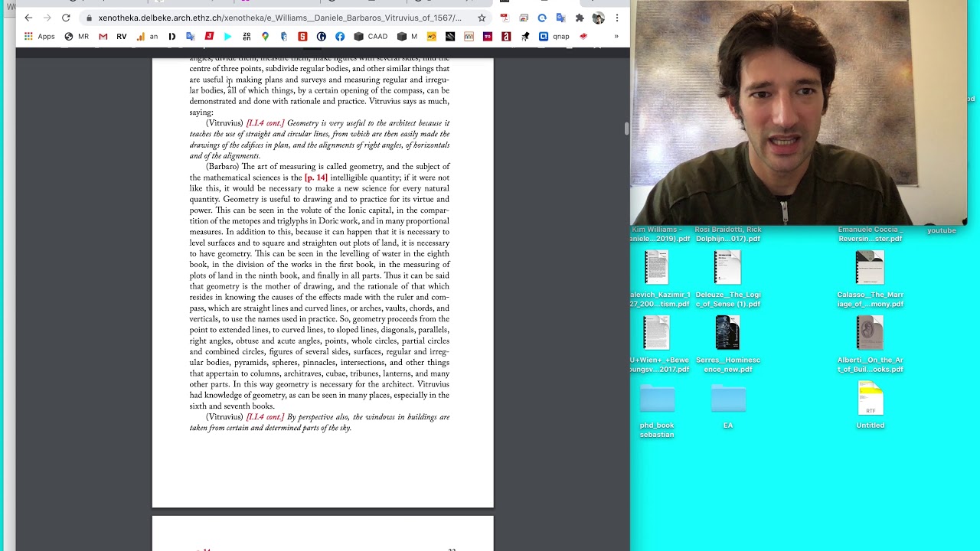
Task: Open the Chrome profile avatar
Action: [598, 18]
